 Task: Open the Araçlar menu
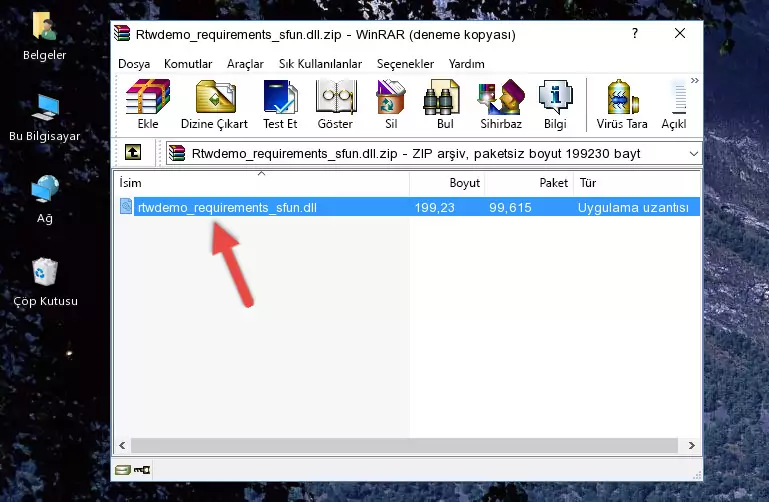(245, 64)
